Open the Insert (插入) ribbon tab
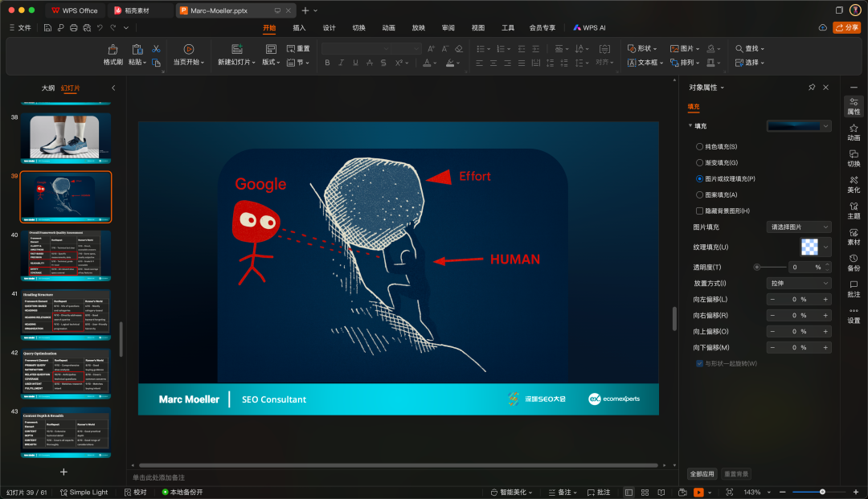The height and width of the screenshot is (499, 868). pos(299,27)
